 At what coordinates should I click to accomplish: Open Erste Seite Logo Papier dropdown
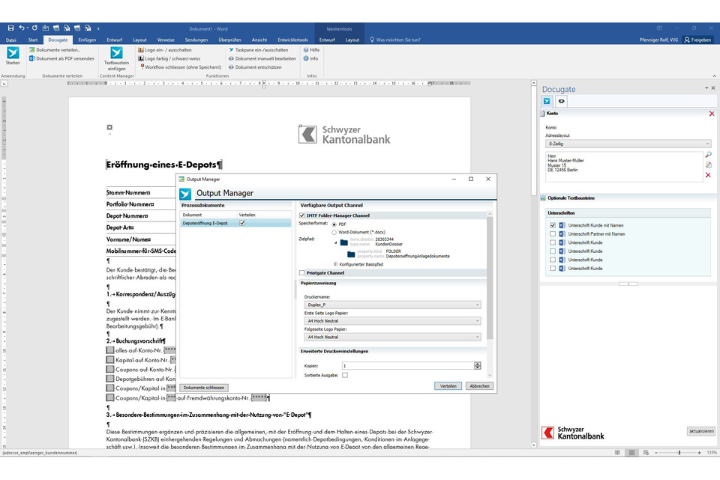pos(392,321)
